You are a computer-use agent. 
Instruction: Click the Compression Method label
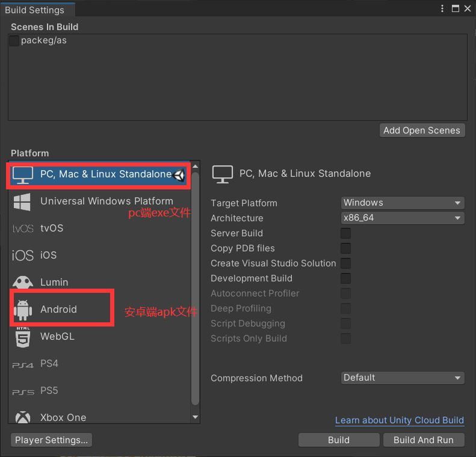[256, 378]
